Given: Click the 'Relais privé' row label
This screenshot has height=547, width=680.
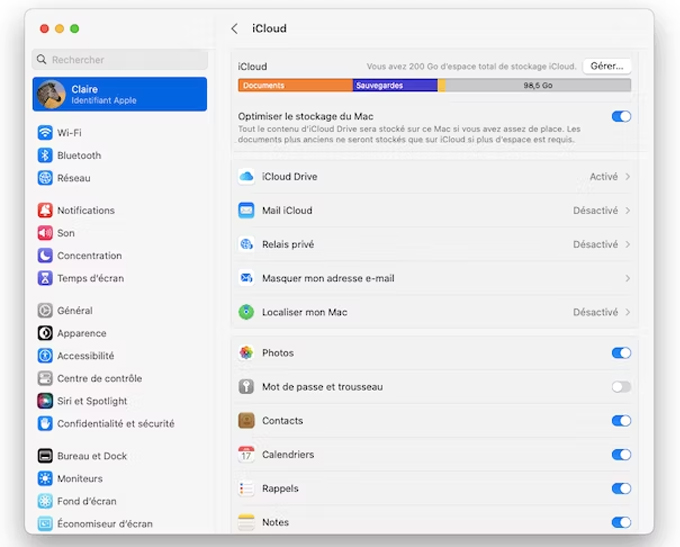Looking at the screenshot, I should (288, 244).
